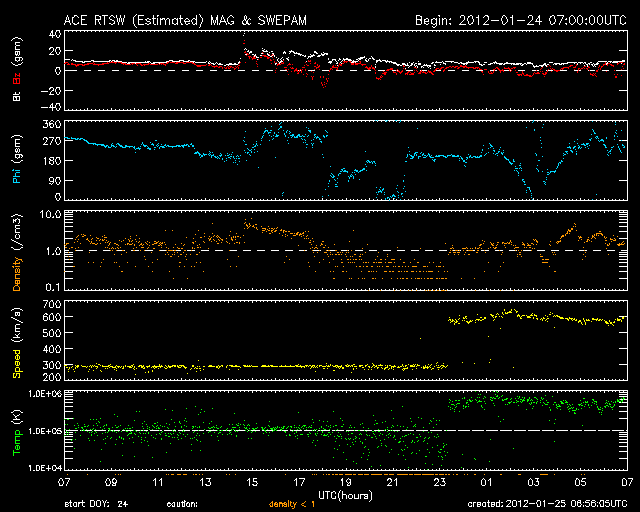
Task: Click the 'Begin: 2012-01-24 07:00:00UTC' text
Action: [521, 20]
